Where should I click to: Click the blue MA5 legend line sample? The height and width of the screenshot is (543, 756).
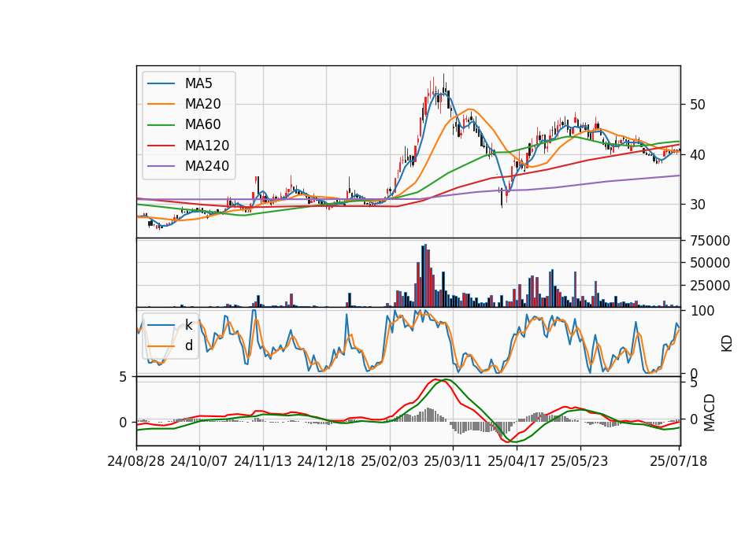coord(161,83)
